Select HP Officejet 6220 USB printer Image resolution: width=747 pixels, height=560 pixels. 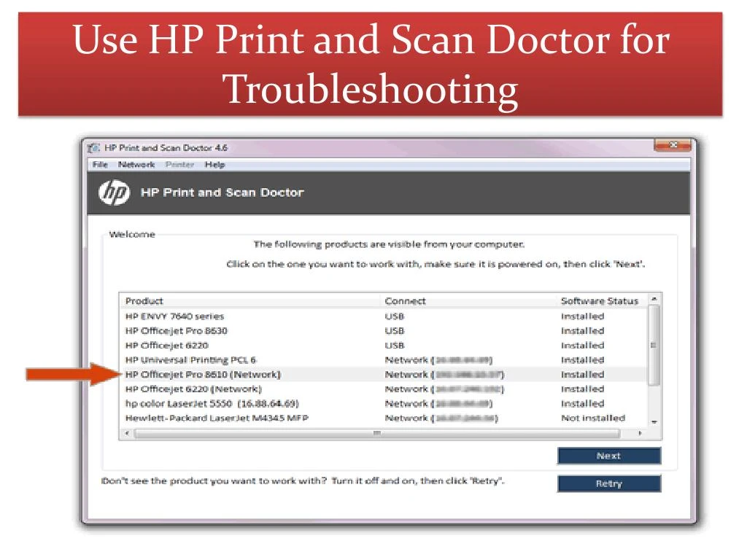384,345
